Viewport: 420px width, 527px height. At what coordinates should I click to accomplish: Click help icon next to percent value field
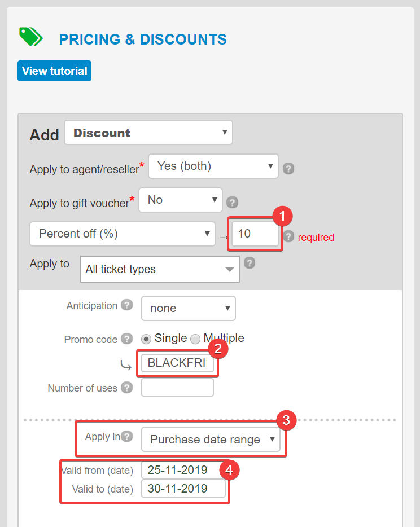[289, 236]
